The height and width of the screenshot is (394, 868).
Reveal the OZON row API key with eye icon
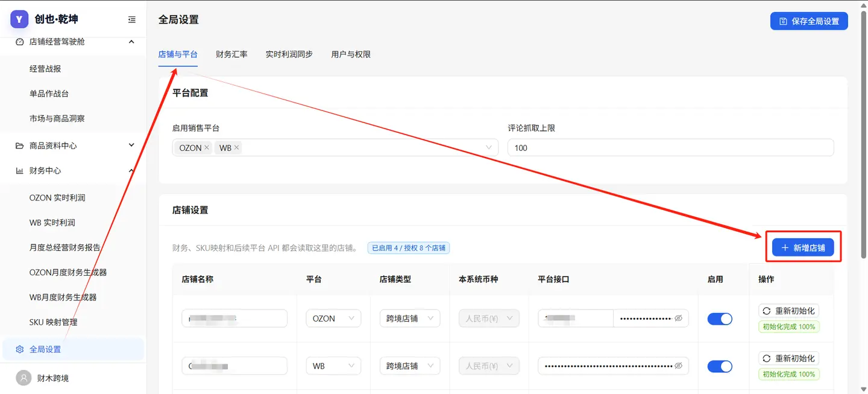[x=679, y=319]
